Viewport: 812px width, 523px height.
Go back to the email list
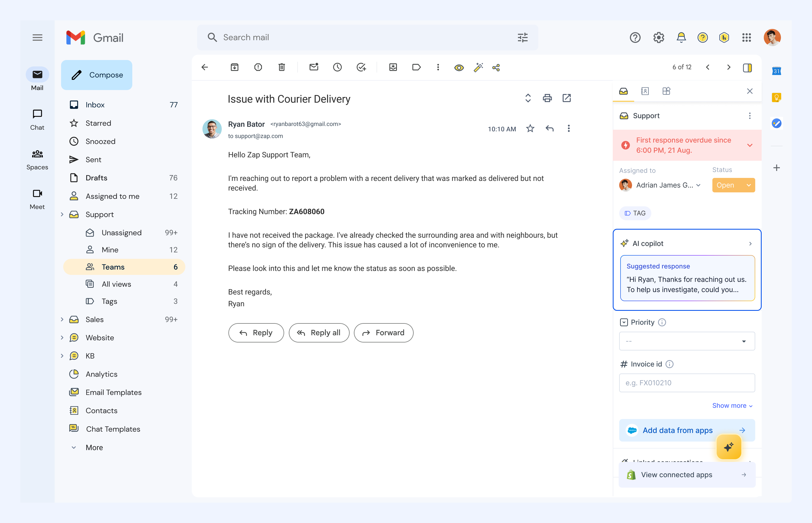(x=205, y=67)
